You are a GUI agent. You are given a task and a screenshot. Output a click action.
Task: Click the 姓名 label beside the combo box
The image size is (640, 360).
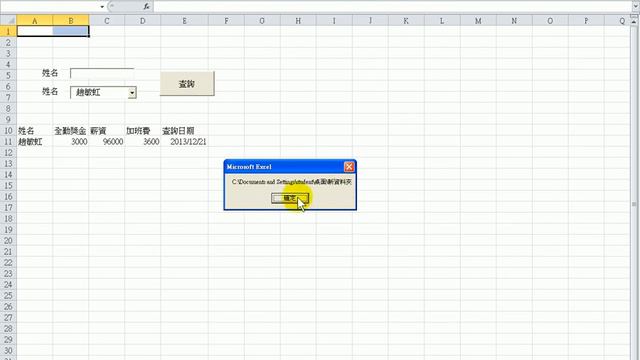coord(50,91)
